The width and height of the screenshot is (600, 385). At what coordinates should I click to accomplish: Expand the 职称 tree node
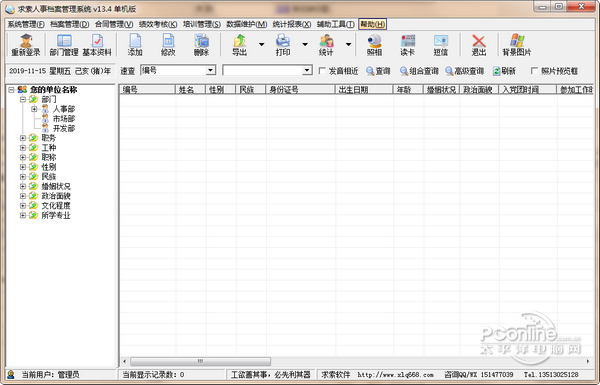pyautogui.click(x=23, y=157)
